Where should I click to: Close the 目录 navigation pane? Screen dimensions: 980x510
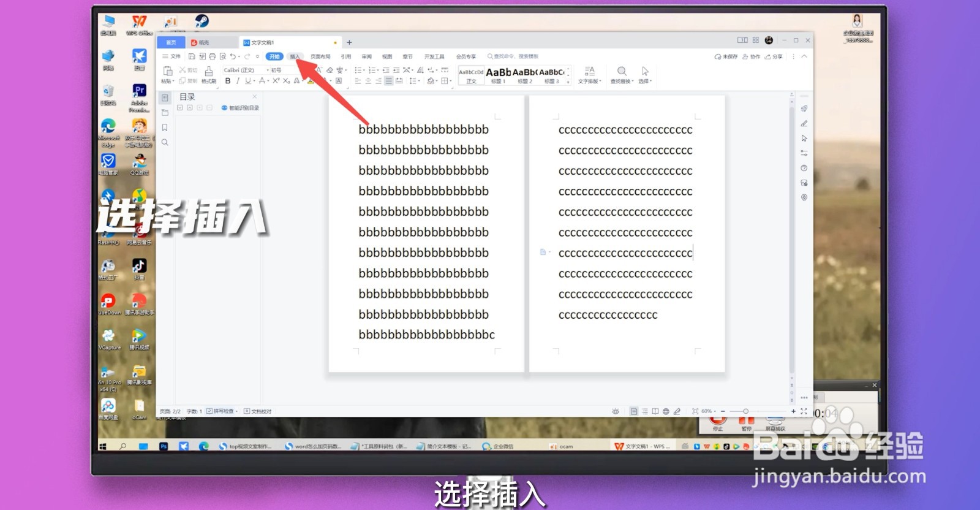(x=255, y=97)
